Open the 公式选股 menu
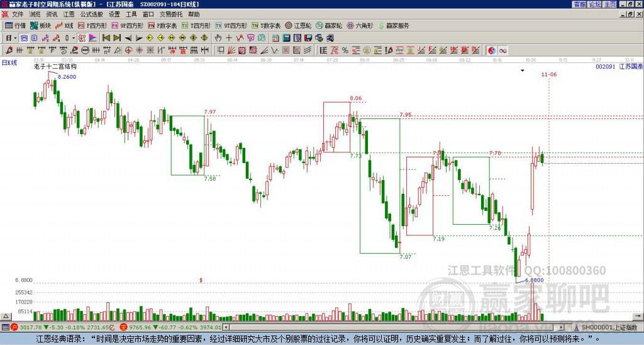This screenshot has width=644, height=345. click(x=91, y=14)
